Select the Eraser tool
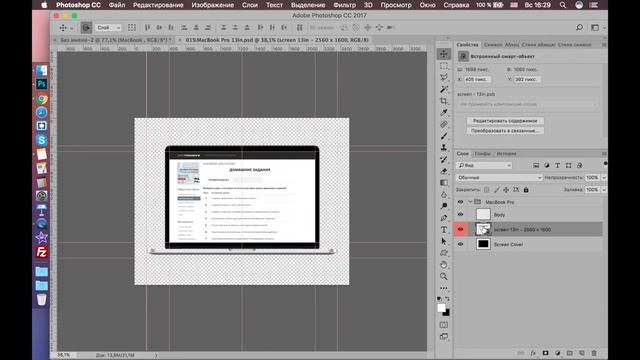Screen dimensions: 640x360 [x=444, y=171]
